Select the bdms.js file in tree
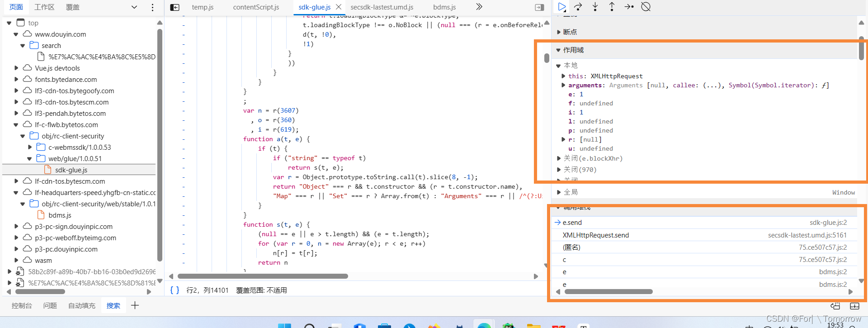Image resolution: width=868 pixels, height=328 pixels. tap(60, 215)
